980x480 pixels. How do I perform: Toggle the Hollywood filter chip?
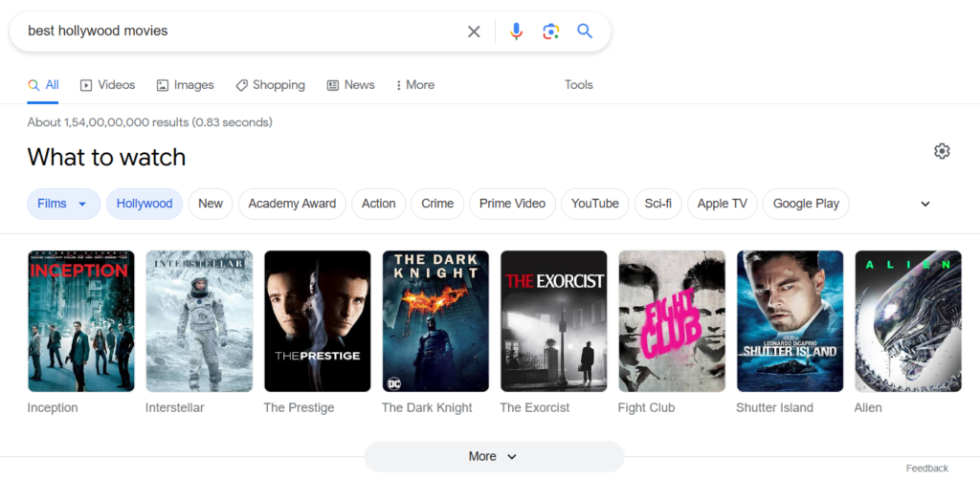point(145,204)
